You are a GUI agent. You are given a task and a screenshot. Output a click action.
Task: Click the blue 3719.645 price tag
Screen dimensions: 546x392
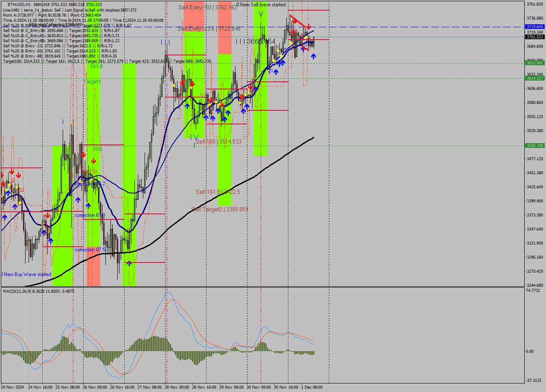click(x=535, y=26)
